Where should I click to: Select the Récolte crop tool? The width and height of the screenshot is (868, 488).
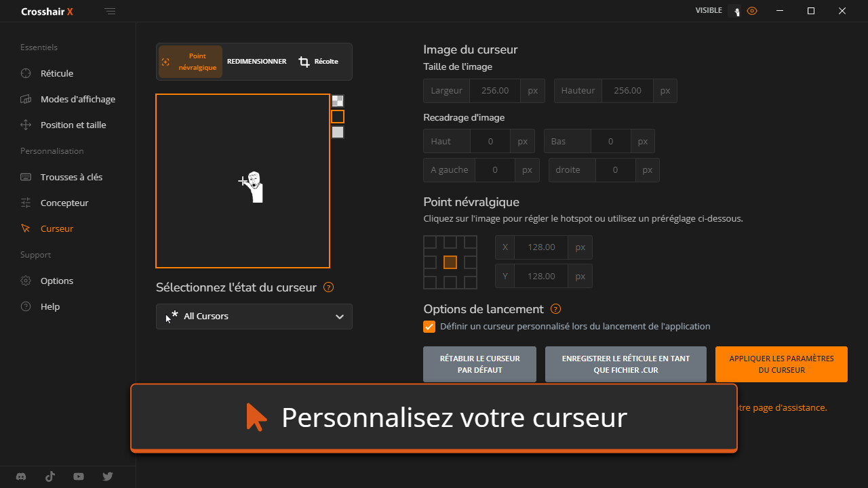click(x=319, y=62)
